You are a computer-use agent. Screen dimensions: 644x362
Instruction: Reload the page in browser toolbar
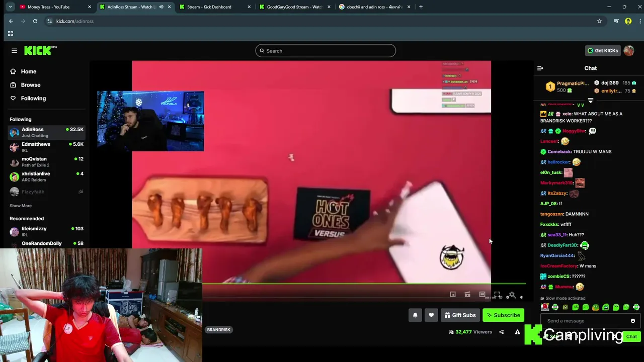tap(35, 21)
